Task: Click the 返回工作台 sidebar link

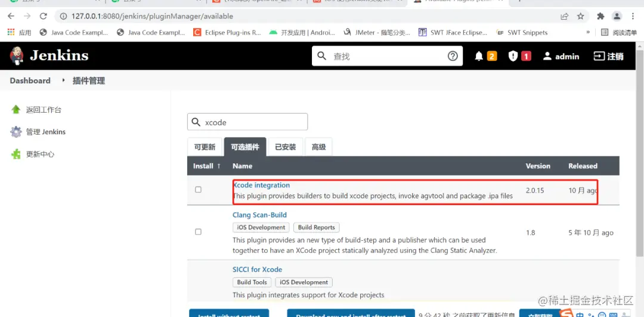Action: (44, 110)
